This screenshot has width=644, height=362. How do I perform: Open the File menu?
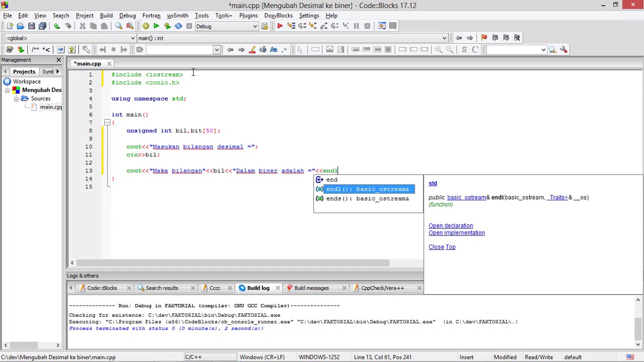8,16
